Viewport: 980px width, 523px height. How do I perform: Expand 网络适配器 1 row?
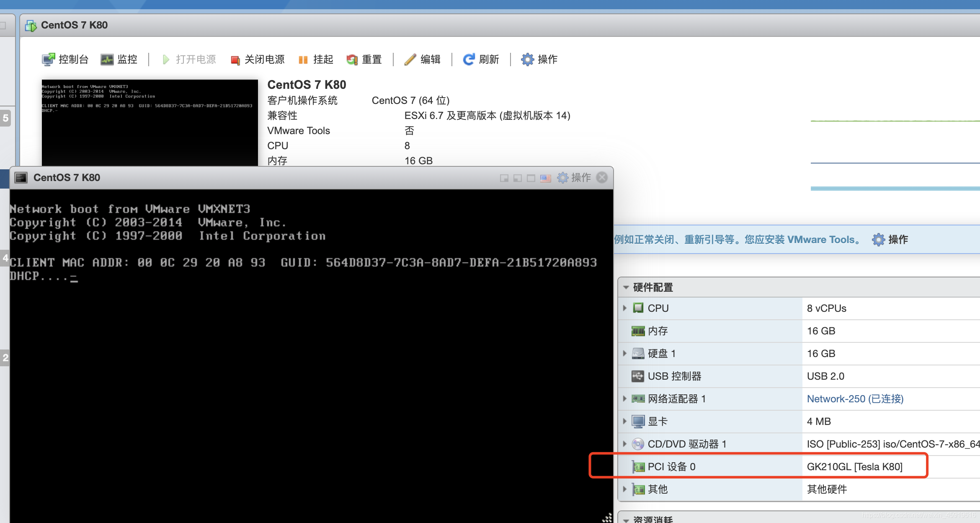(625, 399)
